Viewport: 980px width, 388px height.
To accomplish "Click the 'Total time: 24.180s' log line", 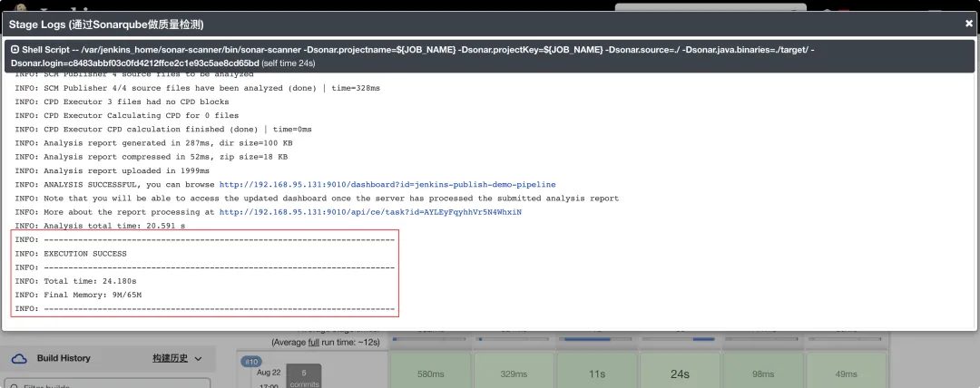I will 75,281.
